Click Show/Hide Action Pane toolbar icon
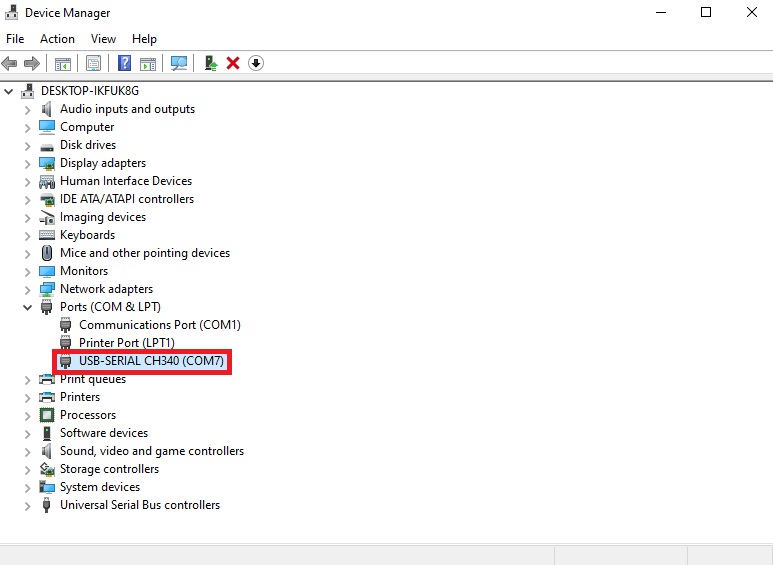Image resolution: width=773 pixels, height=565 pixels. pyautogui.click(x=148, y=64)
